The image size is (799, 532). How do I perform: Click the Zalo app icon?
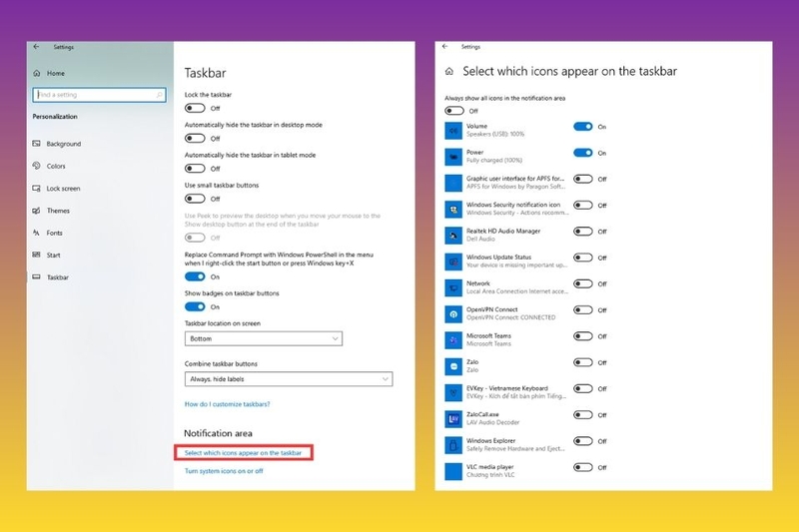coord(453,366)
